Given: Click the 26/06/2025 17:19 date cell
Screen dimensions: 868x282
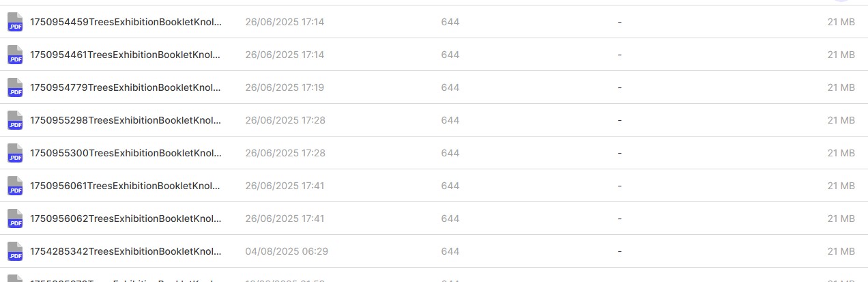Looking at the screenshot, I should tap(285, 87).
